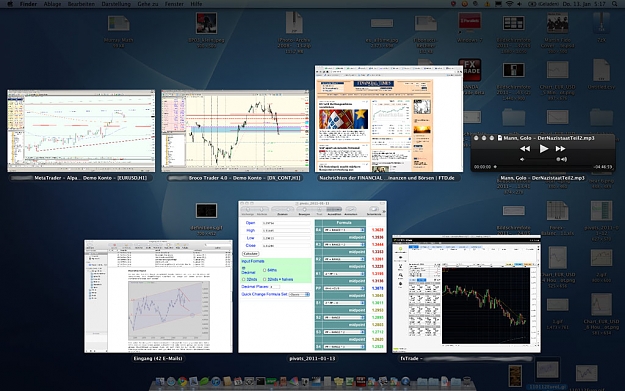
Task: Click the Close price input field
Action: click(x=286, y=246)
